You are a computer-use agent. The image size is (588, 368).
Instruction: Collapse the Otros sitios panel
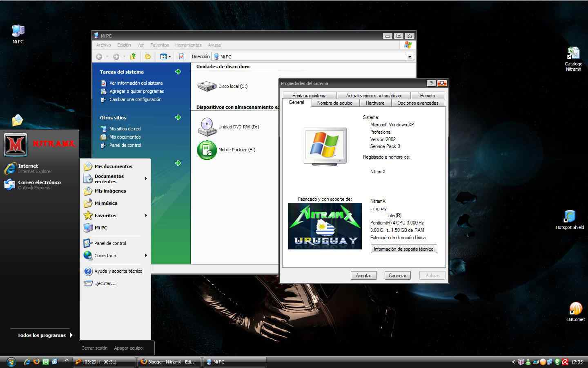click(178, 117)
